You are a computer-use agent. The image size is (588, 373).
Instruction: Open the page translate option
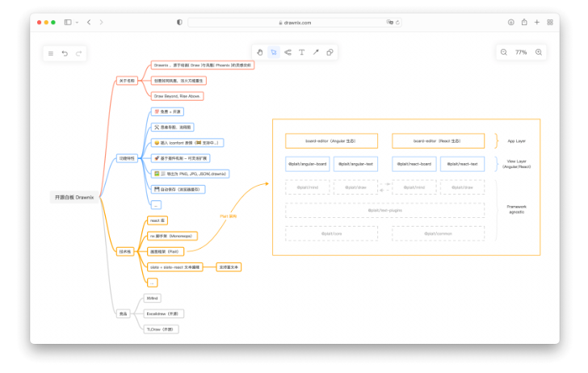tap(389, 22)
